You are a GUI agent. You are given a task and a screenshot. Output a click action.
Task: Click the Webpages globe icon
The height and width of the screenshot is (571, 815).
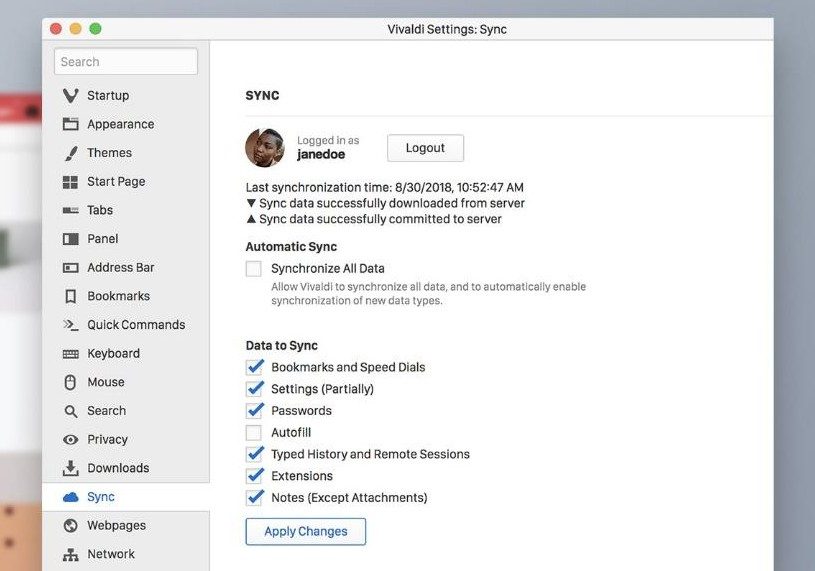[71, 526]
